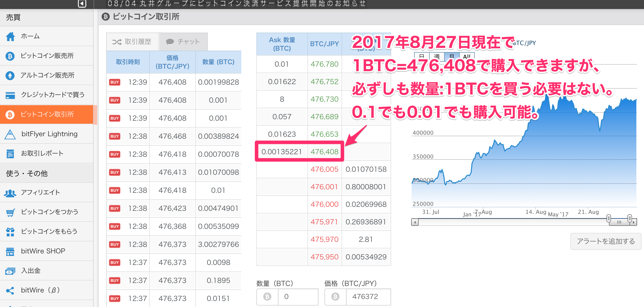Screen dimensions: 644x307
Task: Click the chart navigator left handle
Action: (x=608, y=218)
